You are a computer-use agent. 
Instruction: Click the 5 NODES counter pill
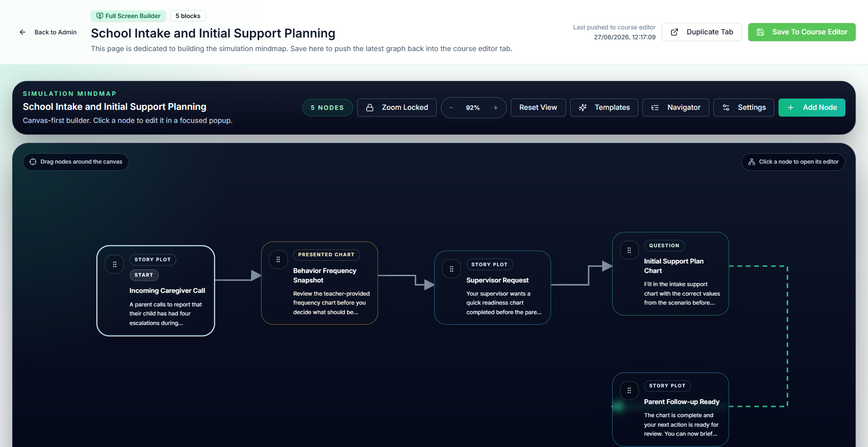[x=327, y=108]
